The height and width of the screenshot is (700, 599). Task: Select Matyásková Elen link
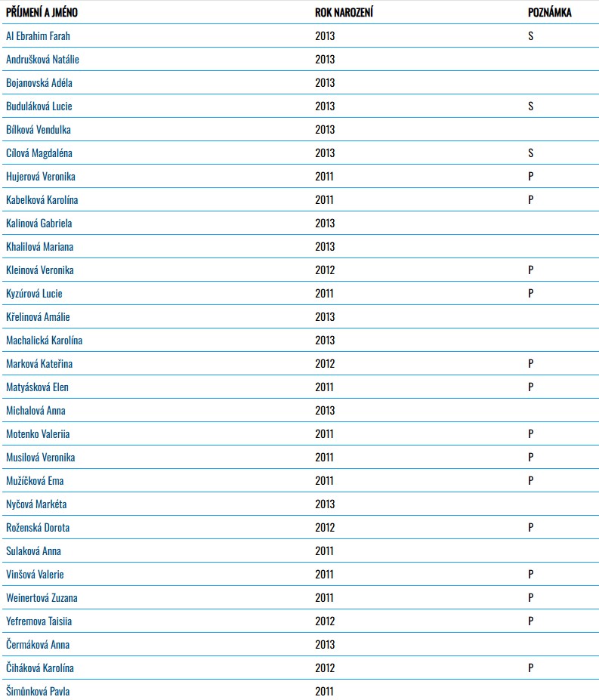point(37,387)
